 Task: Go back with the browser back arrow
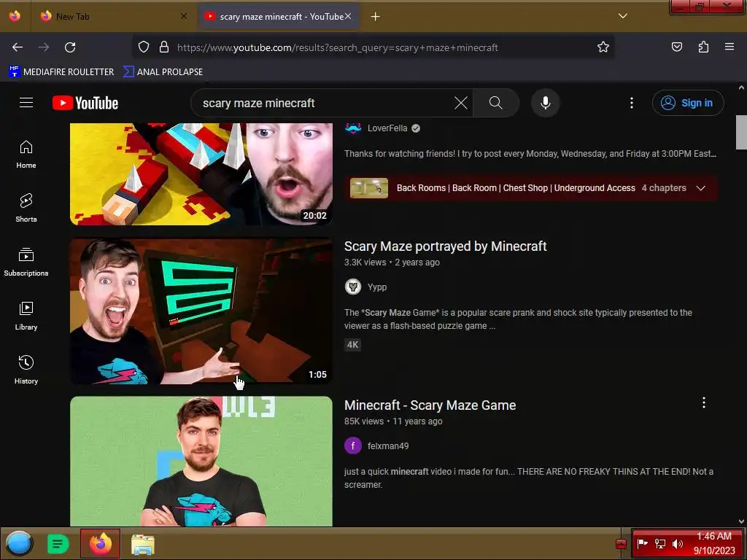(x=18, y=47)
